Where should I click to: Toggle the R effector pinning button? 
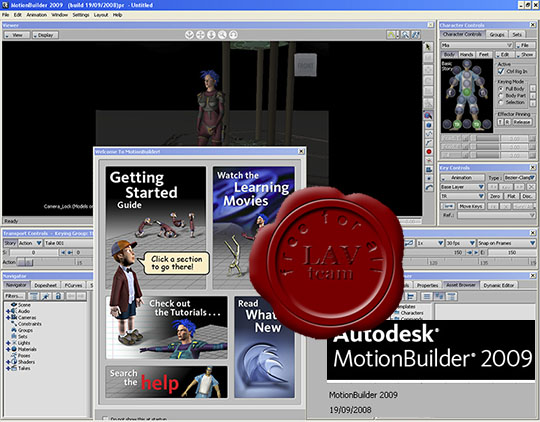[x=507, y=122]
